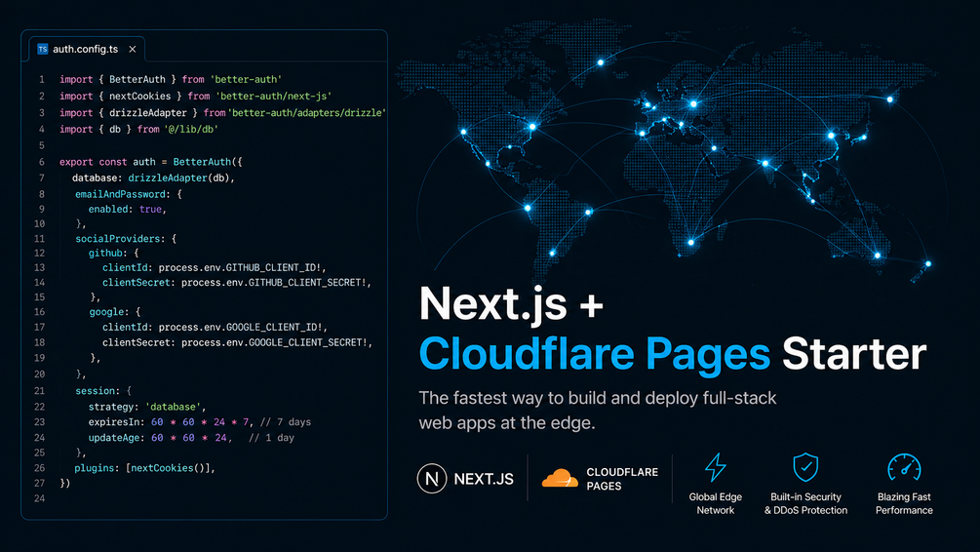
Task: Click the GITHUB_CLIENT_ID clientId line
Action: pos(215,267)
